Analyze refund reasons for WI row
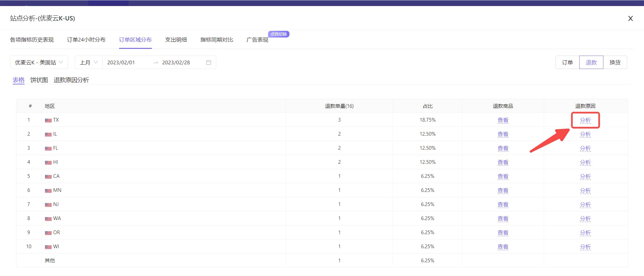Screen dimensions: 644x276 585,247
